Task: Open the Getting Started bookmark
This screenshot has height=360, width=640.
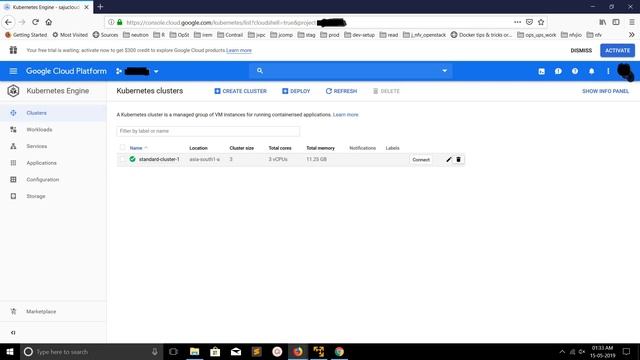Action: [26, 35]
